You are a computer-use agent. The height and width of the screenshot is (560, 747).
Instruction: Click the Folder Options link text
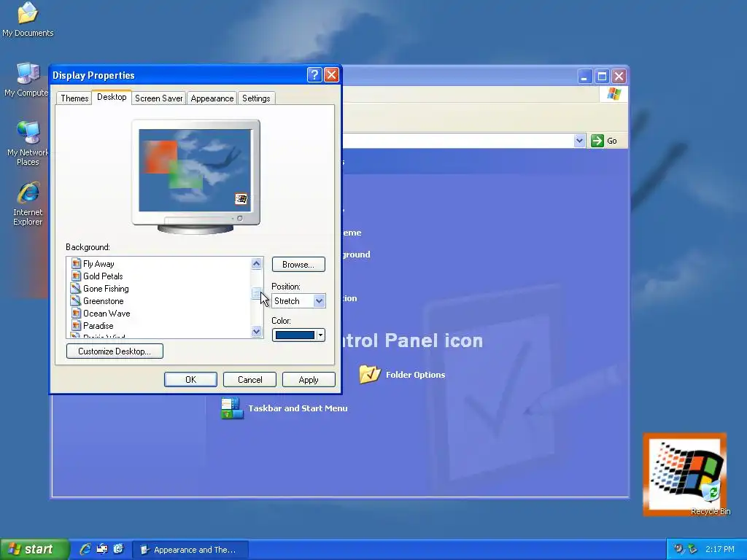pos(415,375)
